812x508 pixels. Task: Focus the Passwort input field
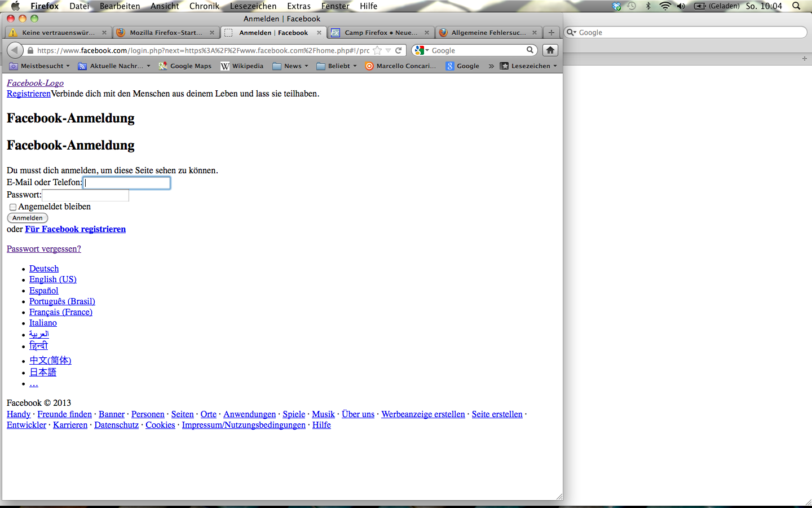click(86, 195)
